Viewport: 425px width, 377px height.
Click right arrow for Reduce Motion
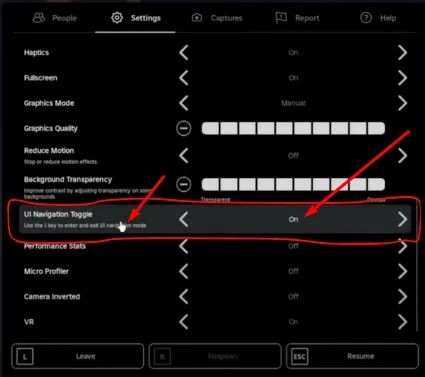[x=402, y=156]
